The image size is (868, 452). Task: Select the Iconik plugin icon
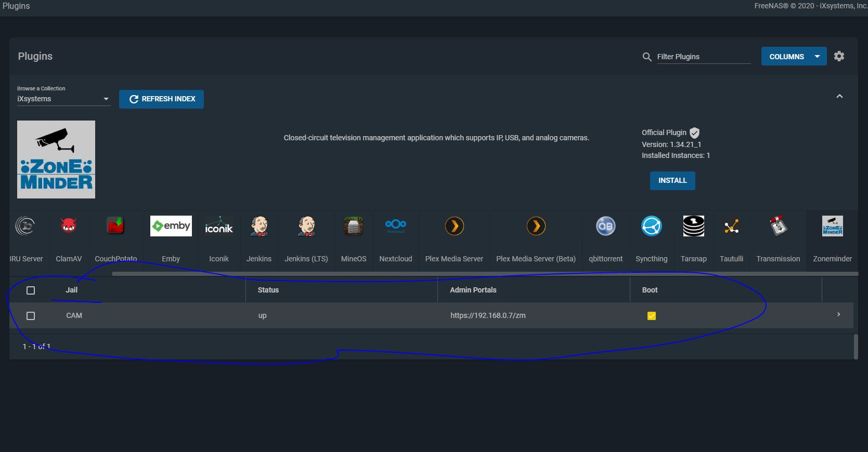pos(219,226)
